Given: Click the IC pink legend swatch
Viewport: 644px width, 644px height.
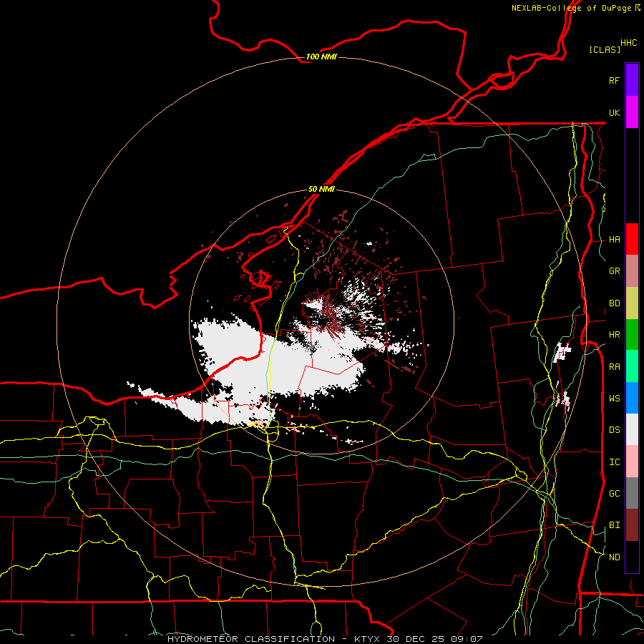Looking at the screenshot, I should 632,462.
